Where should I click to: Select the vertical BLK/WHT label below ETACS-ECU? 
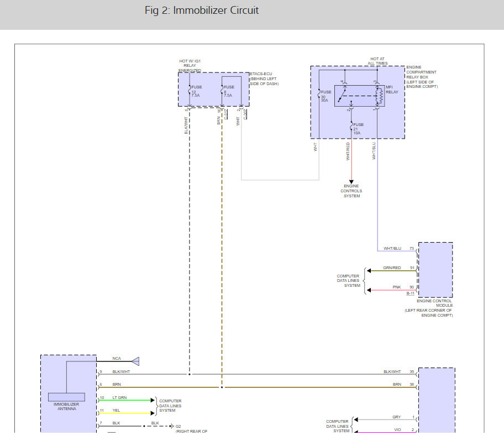click(x=186, y=125)
